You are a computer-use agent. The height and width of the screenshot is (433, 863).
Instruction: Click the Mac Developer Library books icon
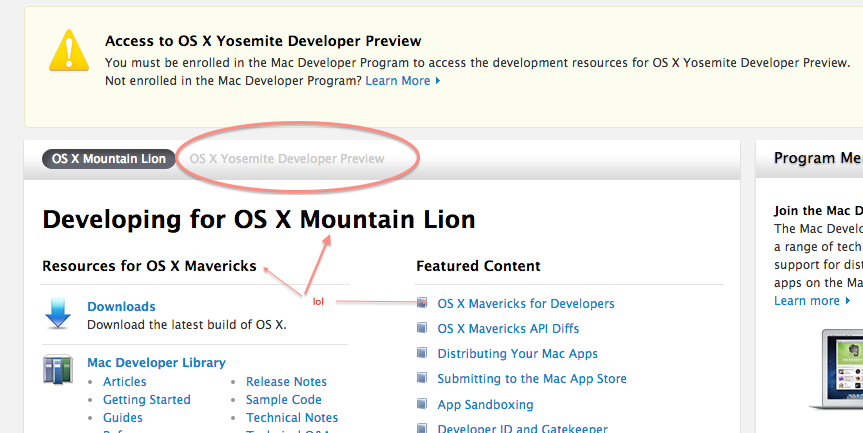57,369
